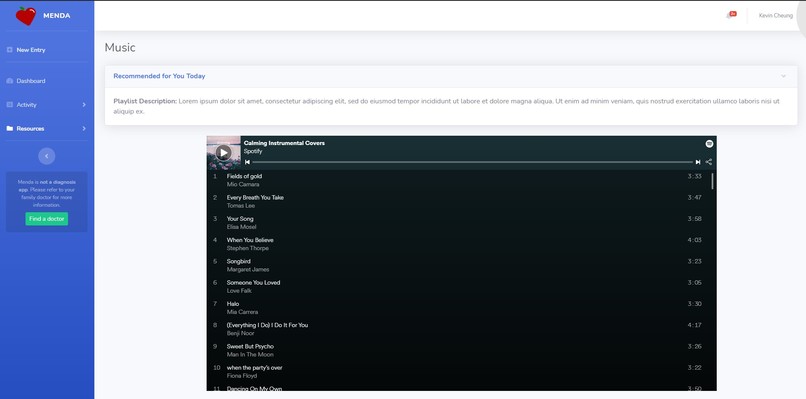Play track When You Believe
Screen dimensions: 806x399
coord(250,240)
